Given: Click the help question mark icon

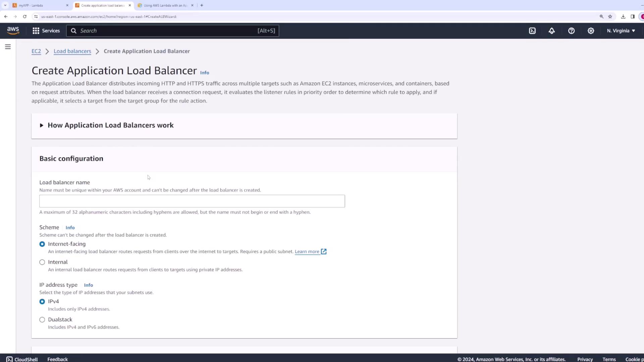Looking at the screenshot, I should tap(571, 31).
